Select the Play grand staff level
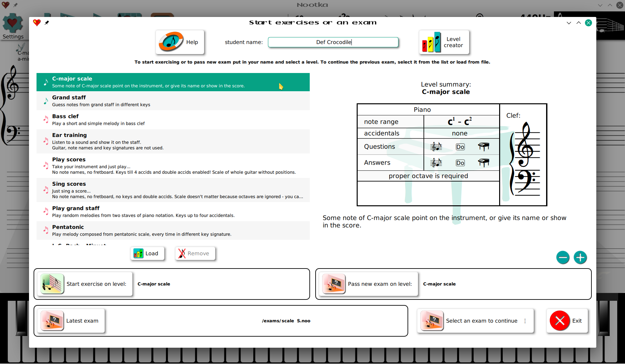 (173, 211)
